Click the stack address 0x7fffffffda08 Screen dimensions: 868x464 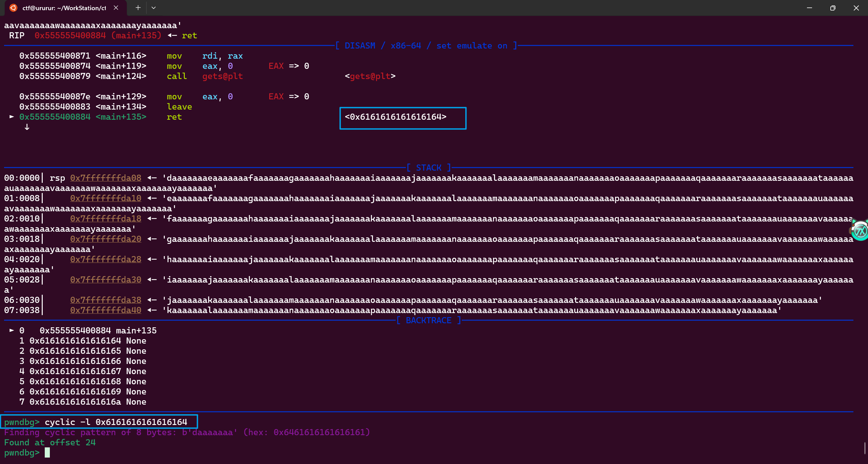coord(105,178)
